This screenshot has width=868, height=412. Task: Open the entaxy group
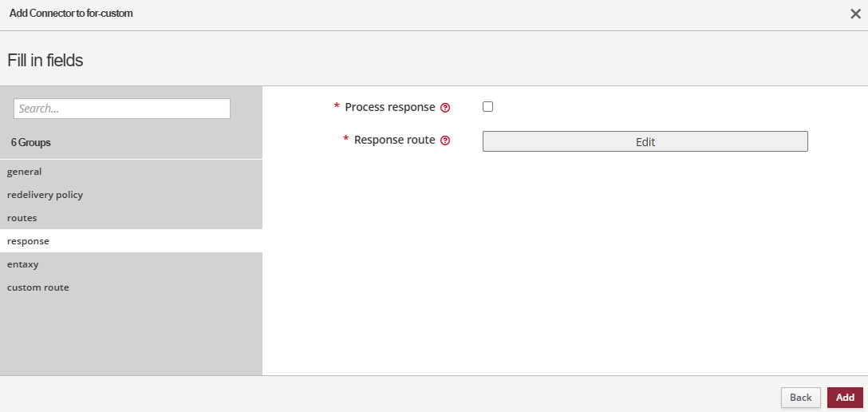click(23, 264)
